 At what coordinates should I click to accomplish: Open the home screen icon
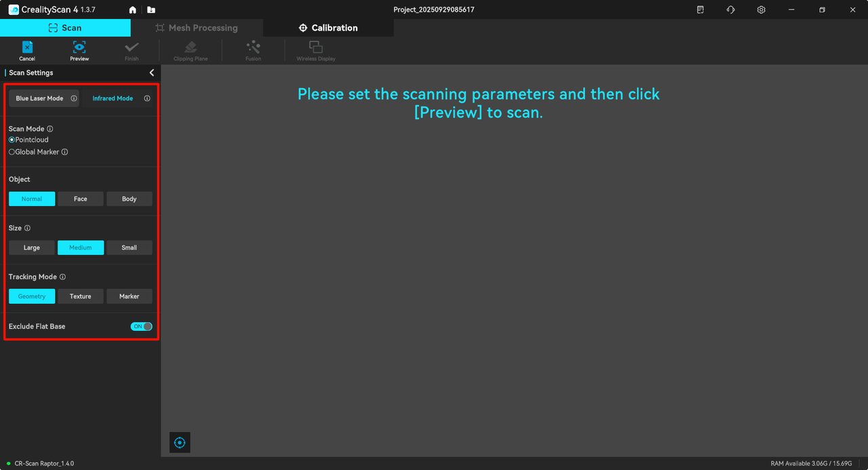click(132, 9)
